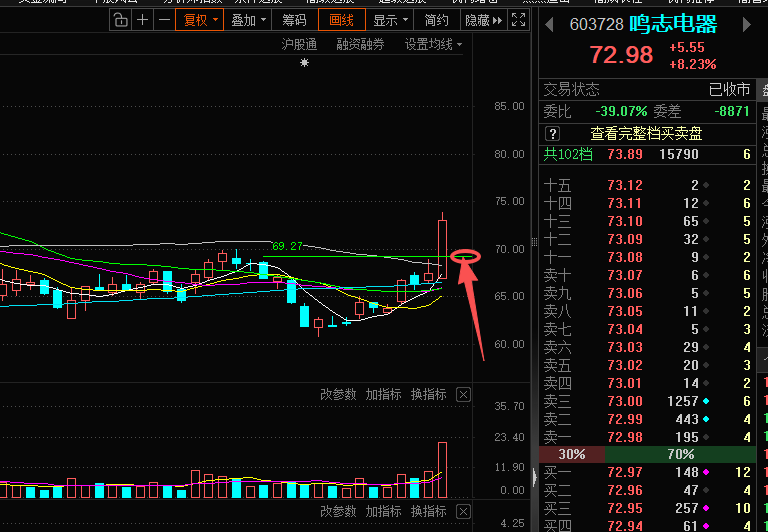This screenshot has width=768, height=532.
Task: Close the lower indicator panel
Action: click(x=463, y=511)
